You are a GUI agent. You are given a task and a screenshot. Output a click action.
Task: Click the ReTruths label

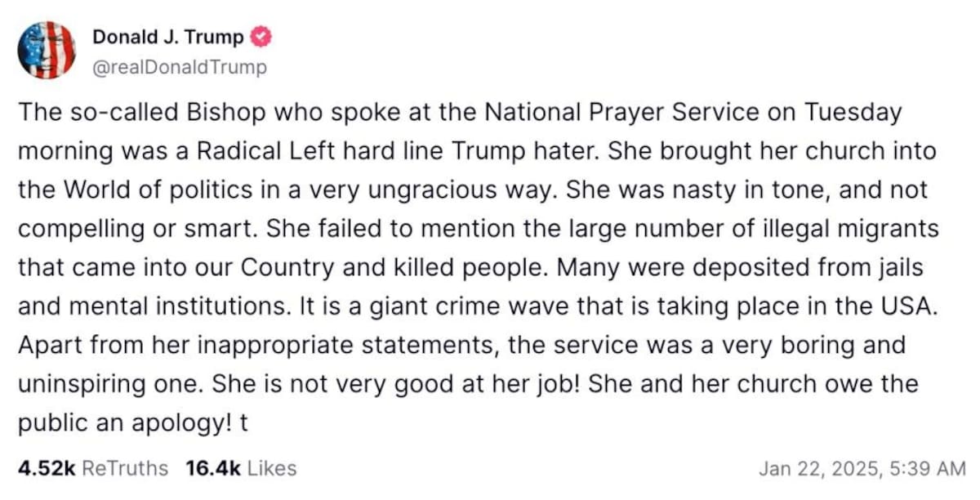tap(126, 468)
